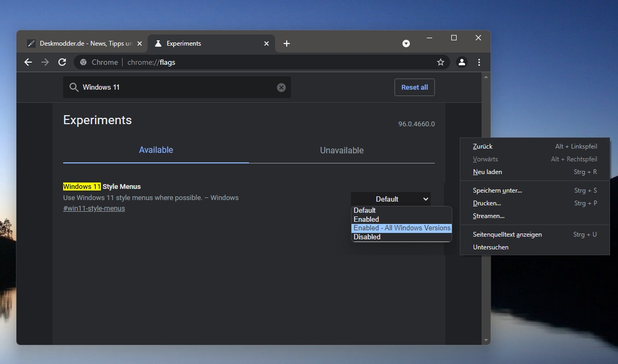Click the Experiments page heading
Viewport: 618px width, 364px height.
pos(97,120)
